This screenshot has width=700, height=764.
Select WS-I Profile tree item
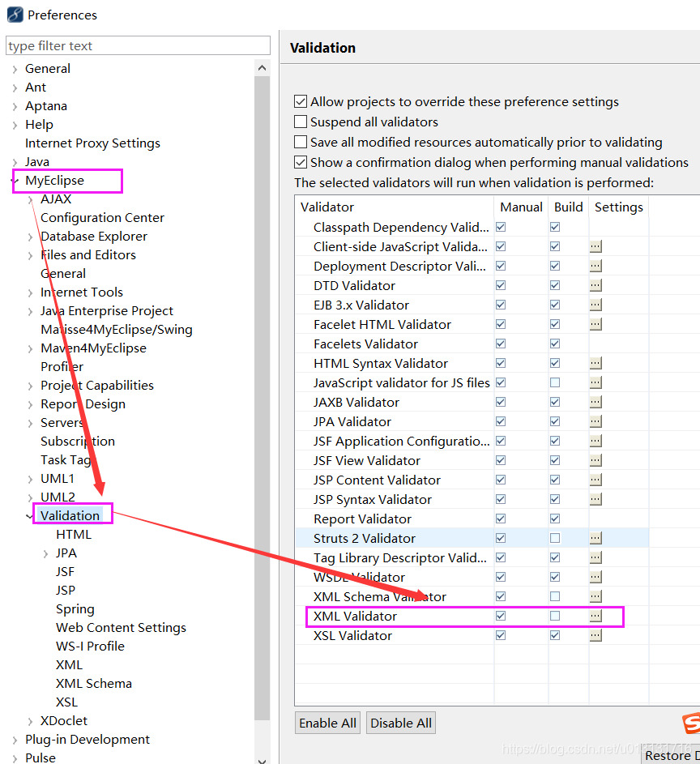90,646
